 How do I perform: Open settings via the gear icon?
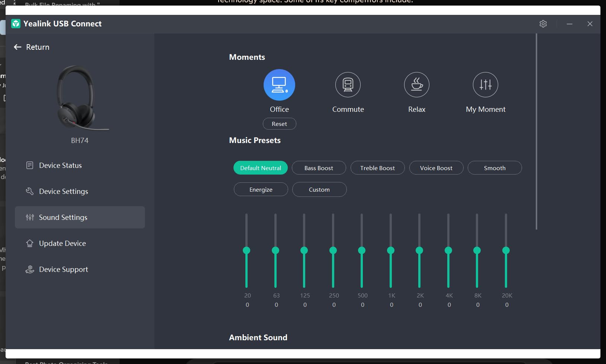click(x=543, y=24)
